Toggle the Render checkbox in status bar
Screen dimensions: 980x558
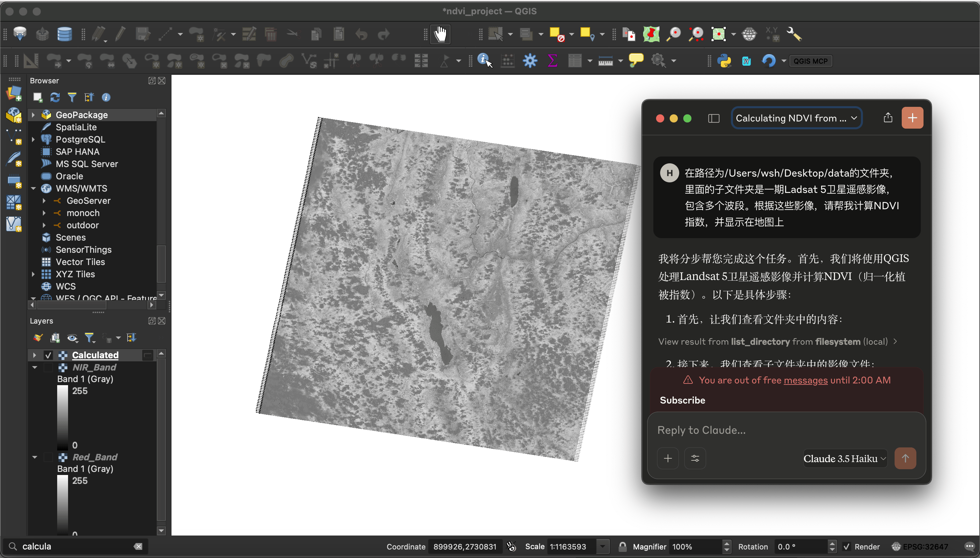[847, 546]
